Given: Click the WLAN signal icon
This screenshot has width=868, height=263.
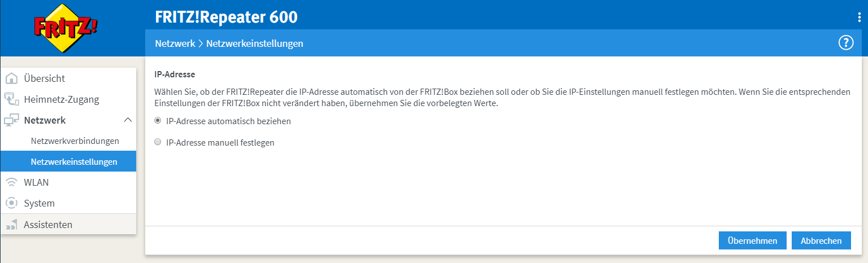Looking at the screenshot, I should click(x=11, y=182).
